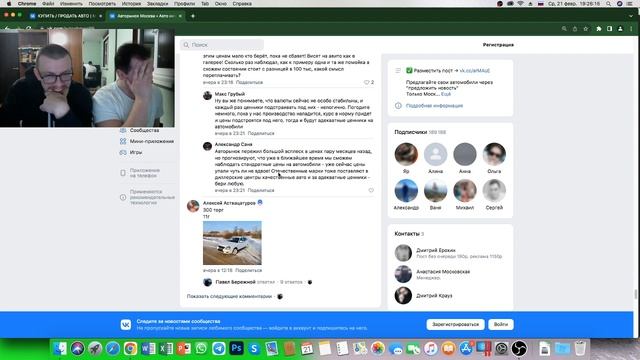Open the Изменить menu

(x=71, y=4)
